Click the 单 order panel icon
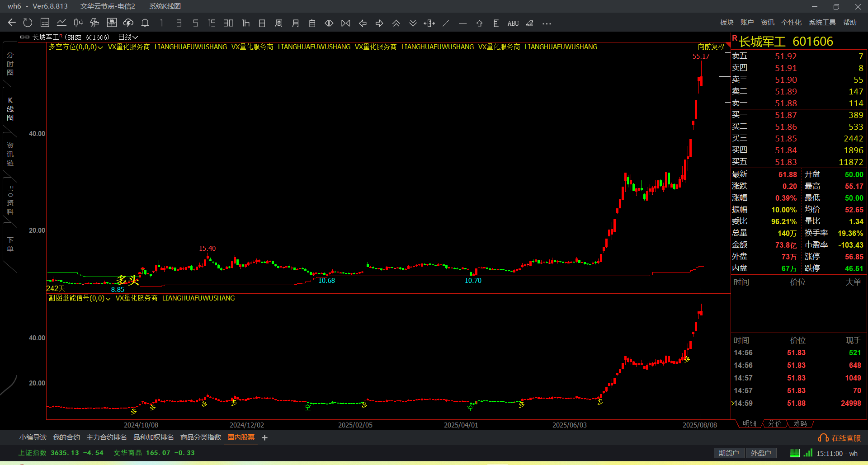The image size is (868, 465). [112, 23]
